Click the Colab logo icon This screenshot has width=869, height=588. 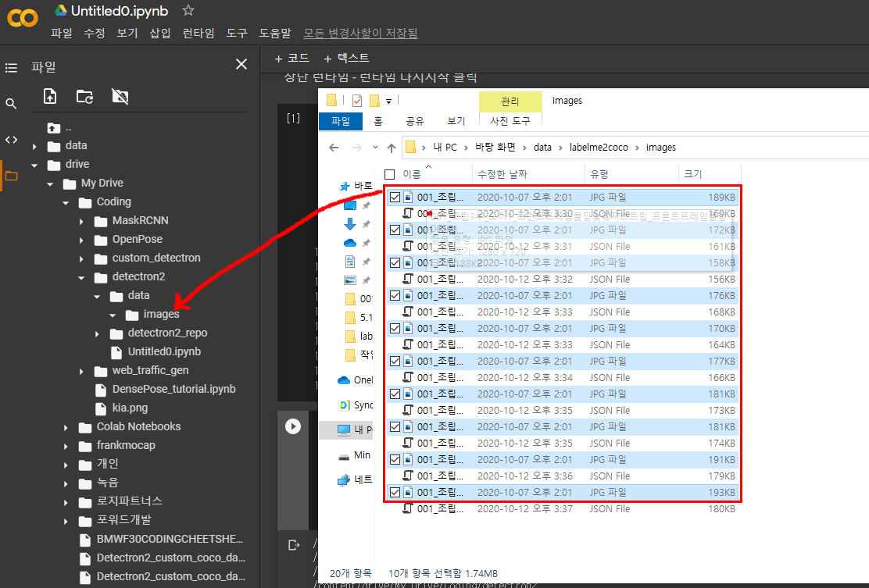[22, 18]
